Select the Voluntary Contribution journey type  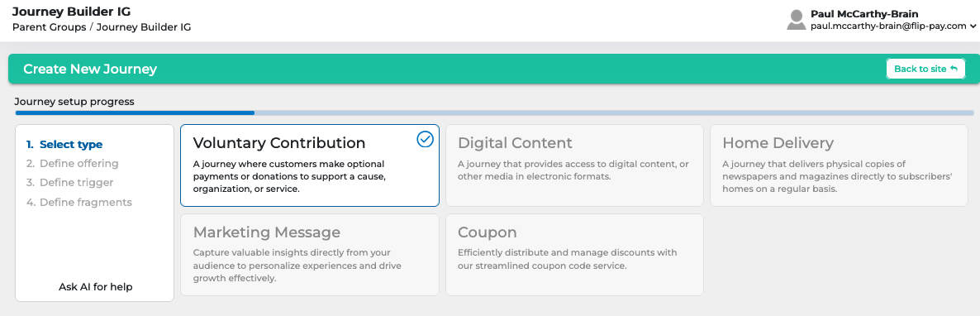click(310, 165)
